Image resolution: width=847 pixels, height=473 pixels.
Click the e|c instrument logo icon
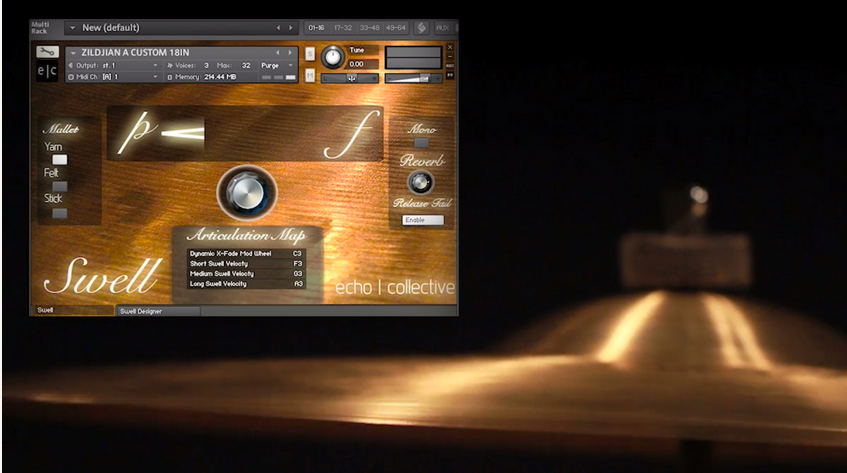[x=48, y=71]
